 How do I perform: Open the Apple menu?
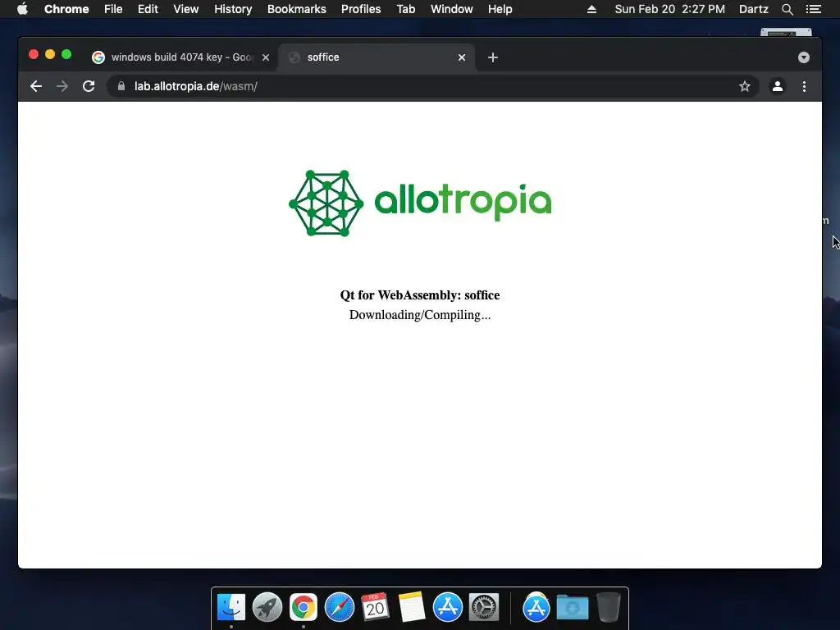click(22, 9)
